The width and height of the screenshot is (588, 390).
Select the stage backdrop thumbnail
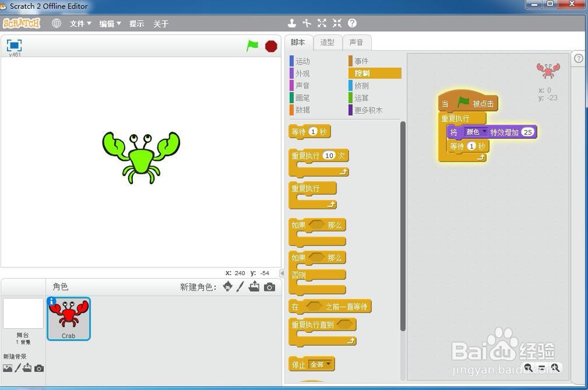click(x=23, y=313)
